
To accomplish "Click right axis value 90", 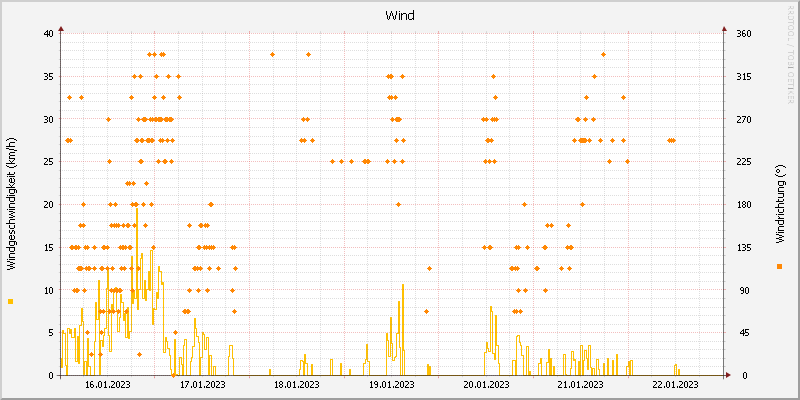I will 742,290.
